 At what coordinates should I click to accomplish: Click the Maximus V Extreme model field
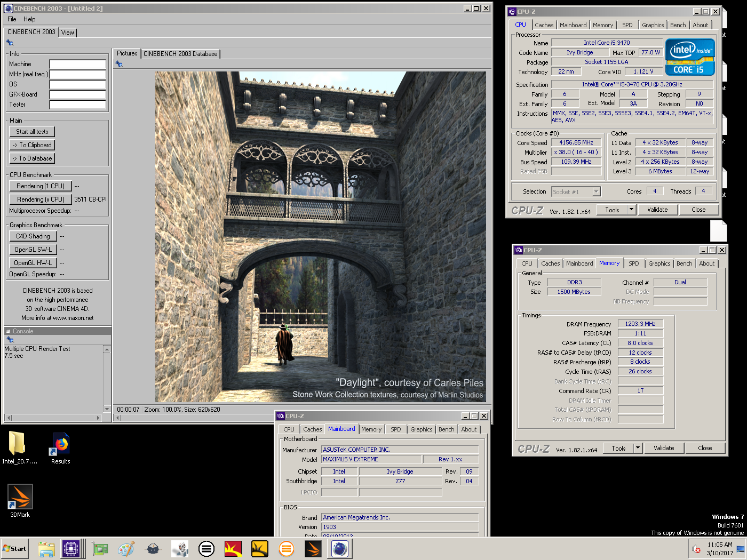[371, 459]
